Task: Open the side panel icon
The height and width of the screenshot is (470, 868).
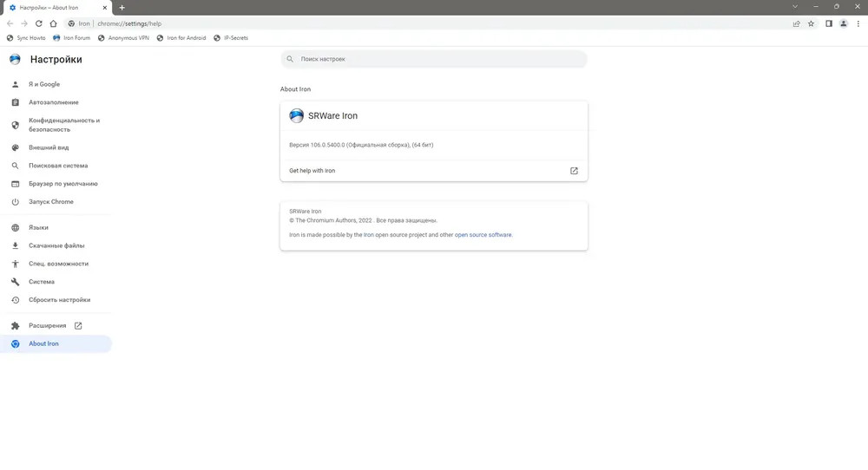Action: click(x=829, y=23)
